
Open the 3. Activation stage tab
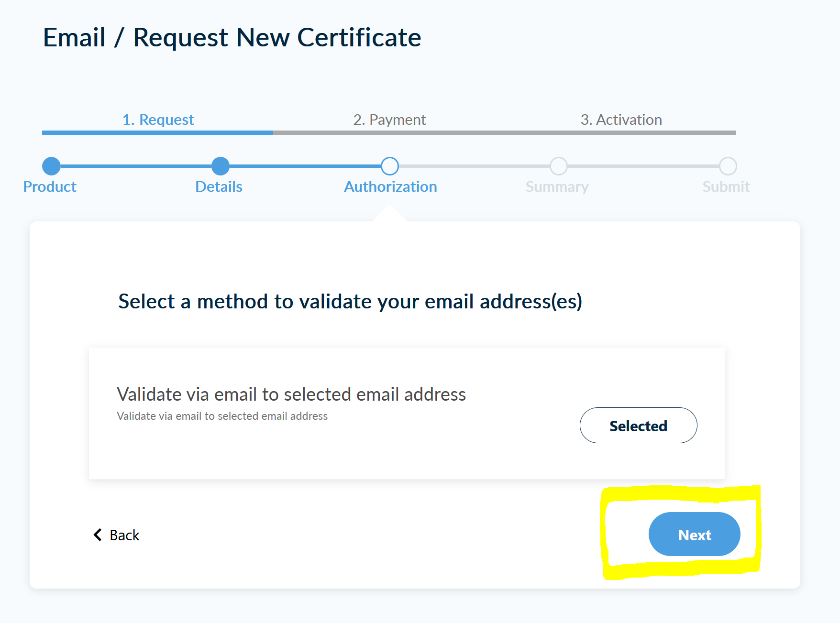[x=621, y=120]
